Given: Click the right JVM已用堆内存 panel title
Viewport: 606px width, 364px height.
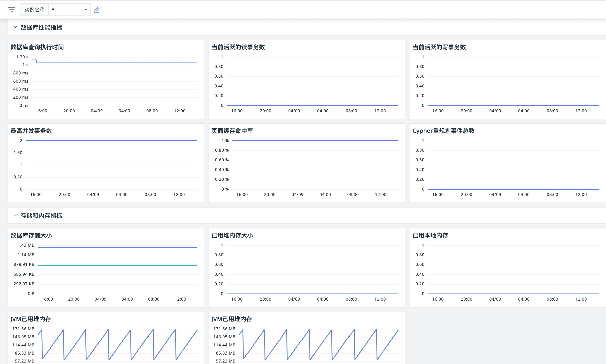Looking at the screenshot, I should [231, 319].
